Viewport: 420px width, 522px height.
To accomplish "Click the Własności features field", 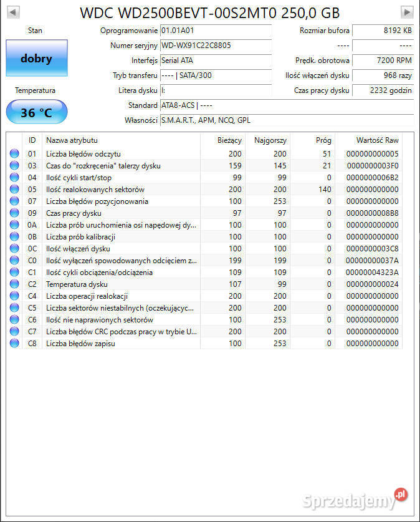I will [287, 120].
